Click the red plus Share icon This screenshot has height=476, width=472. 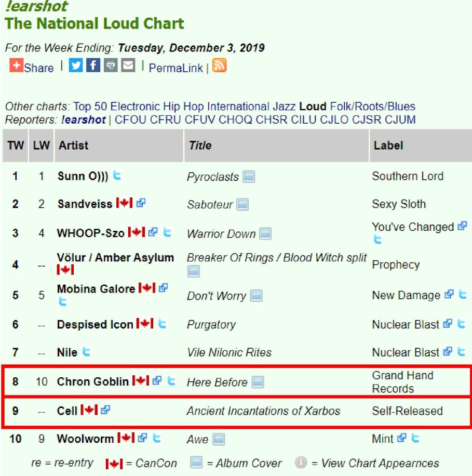16,66
